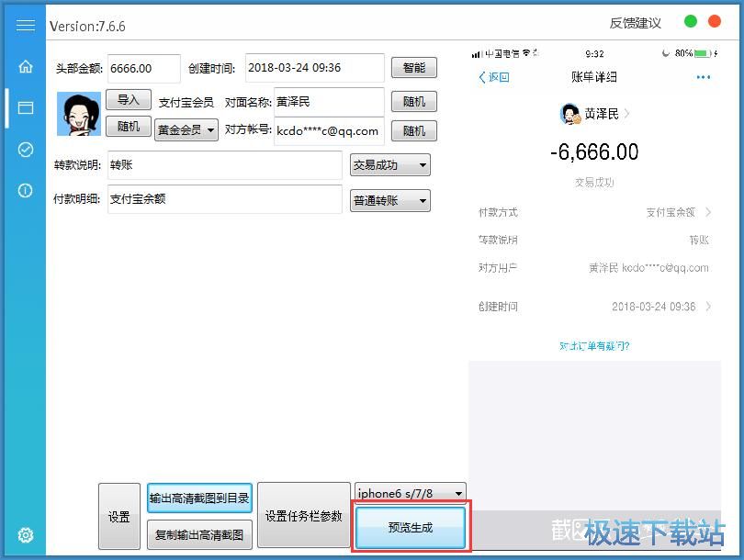Click the 头部金额 amount input field
The width and height of the screenshot is (744, 560).
click(143, 68)
